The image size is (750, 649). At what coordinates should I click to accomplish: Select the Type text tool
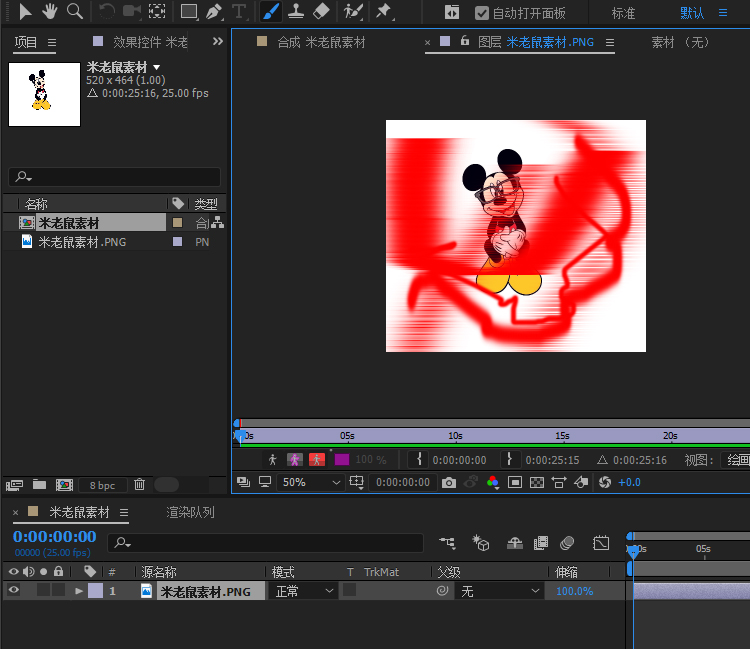tap(239, 11)
